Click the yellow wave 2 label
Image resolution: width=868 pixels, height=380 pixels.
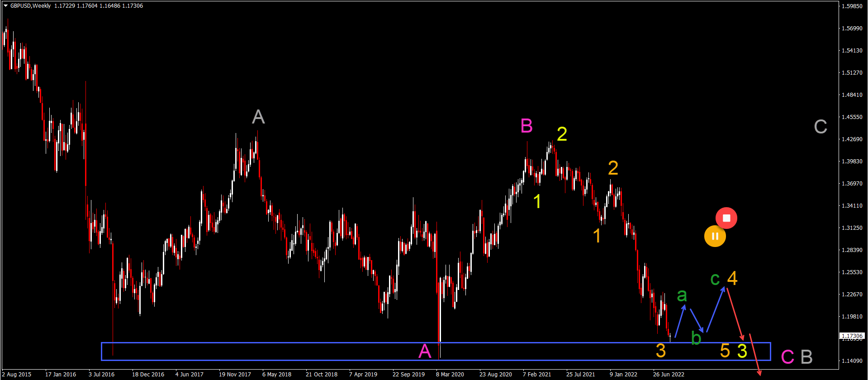pos(562,134)
